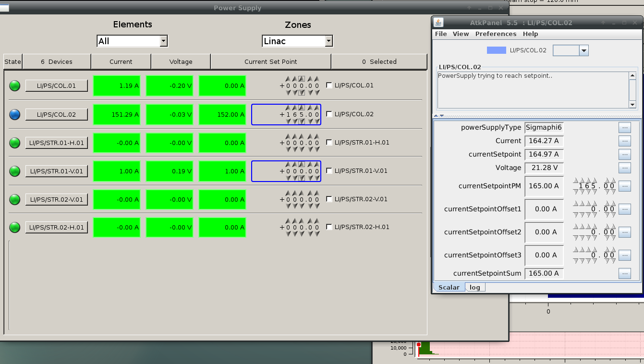
Task: Expand the Zones dropdown showing Linac
Action: (x=297, y=41)
